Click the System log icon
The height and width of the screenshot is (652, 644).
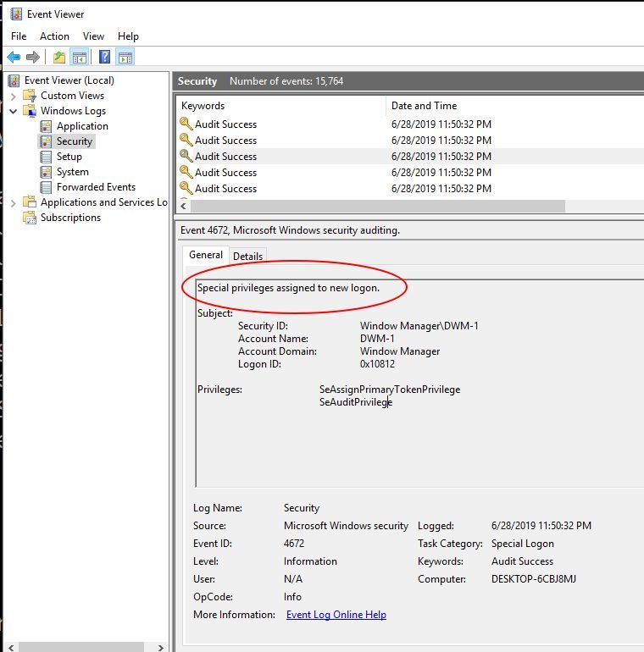click(46, 172)
